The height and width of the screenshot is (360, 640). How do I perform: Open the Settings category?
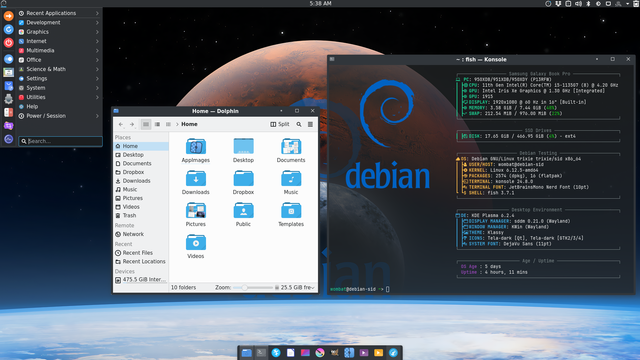click(59, 78)
